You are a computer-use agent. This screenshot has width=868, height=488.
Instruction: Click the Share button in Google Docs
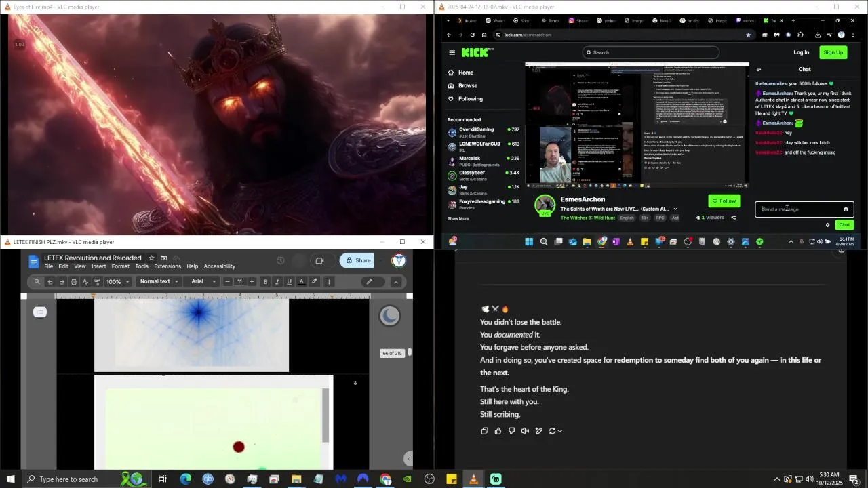358,260
